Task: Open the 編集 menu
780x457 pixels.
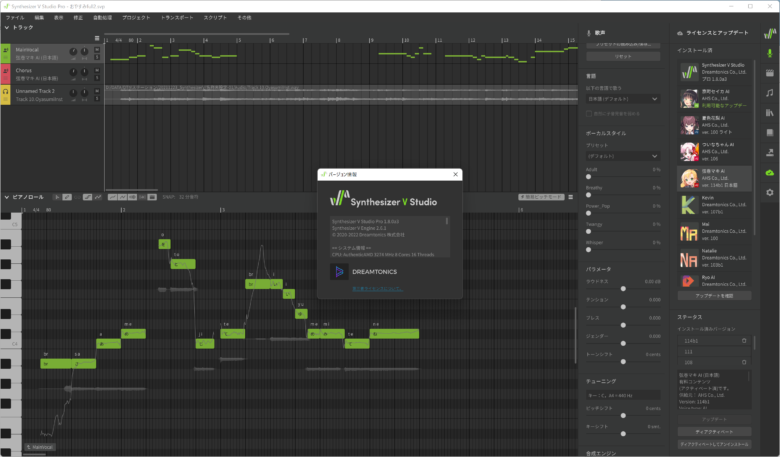Action: (39, 17)
